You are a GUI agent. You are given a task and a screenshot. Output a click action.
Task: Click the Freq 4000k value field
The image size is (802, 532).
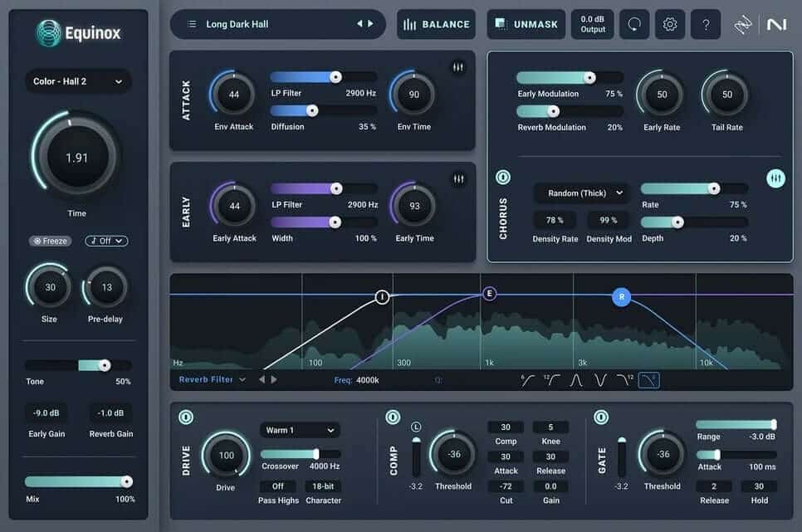(368, 380)
